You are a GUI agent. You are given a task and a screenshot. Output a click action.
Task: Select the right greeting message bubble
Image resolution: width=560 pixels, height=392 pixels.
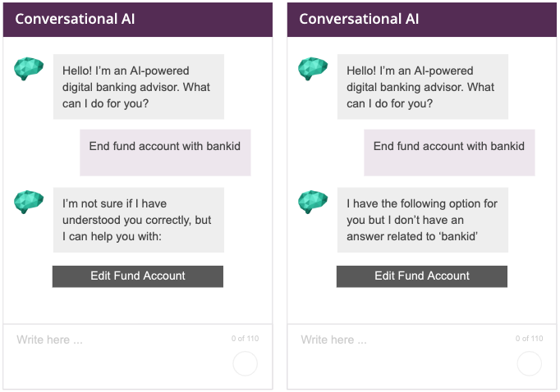[423, 87]
